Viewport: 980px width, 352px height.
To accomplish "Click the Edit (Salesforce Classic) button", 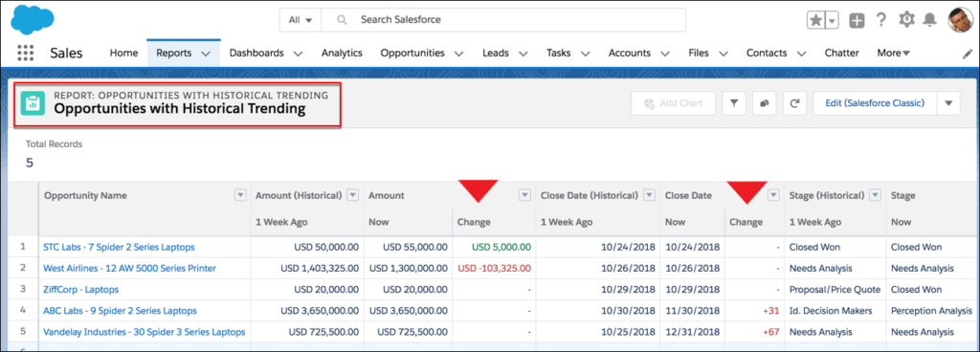I will tap(875, 103).
